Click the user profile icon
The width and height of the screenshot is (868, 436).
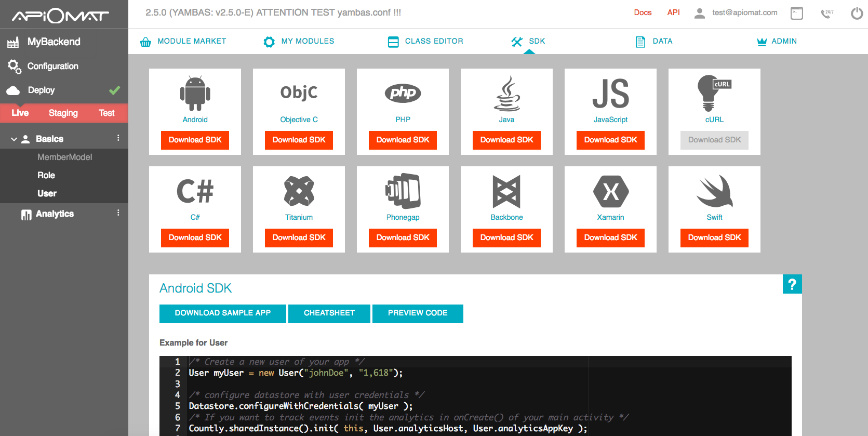700,13
